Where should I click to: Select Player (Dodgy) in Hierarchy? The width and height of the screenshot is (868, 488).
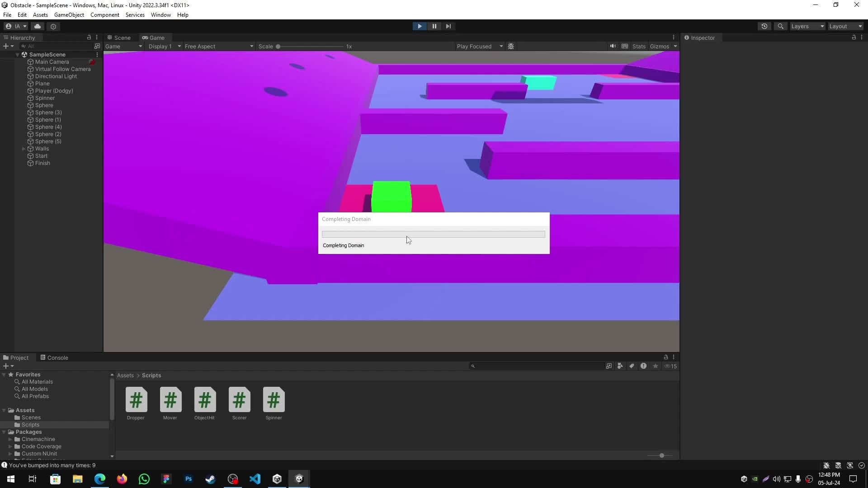[54, 91]
